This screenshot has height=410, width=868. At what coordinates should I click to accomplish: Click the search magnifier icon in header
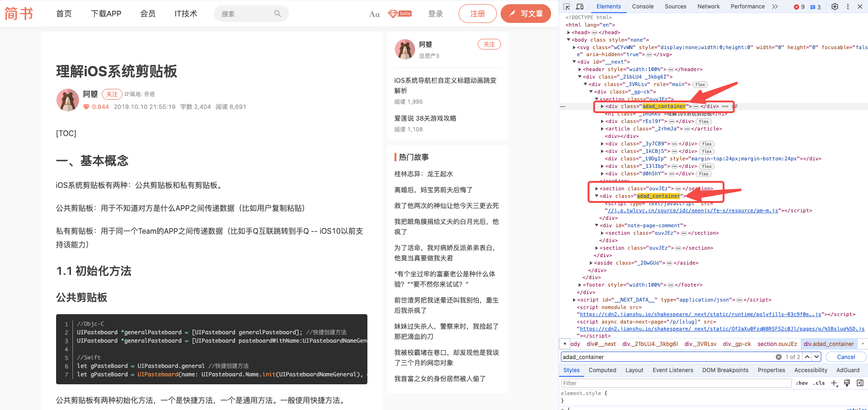(x=278, y=14)
